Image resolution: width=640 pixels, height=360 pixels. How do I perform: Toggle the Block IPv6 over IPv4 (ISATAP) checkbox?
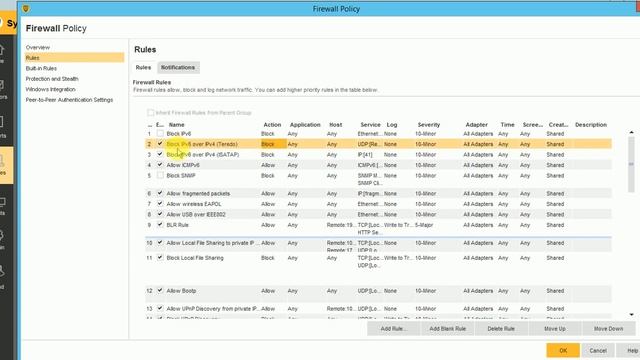coord(160,155)
